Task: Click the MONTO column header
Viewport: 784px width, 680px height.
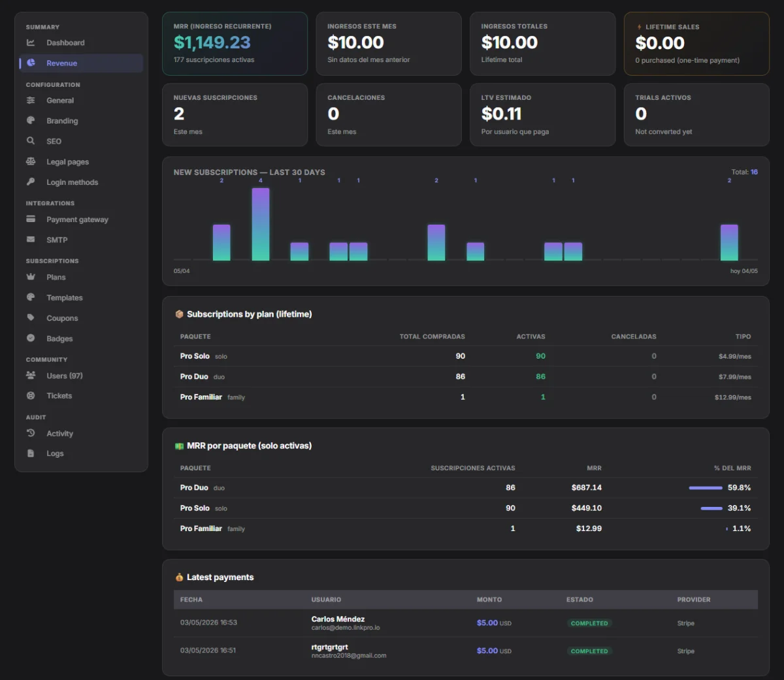Action: (x=489, y=600)
